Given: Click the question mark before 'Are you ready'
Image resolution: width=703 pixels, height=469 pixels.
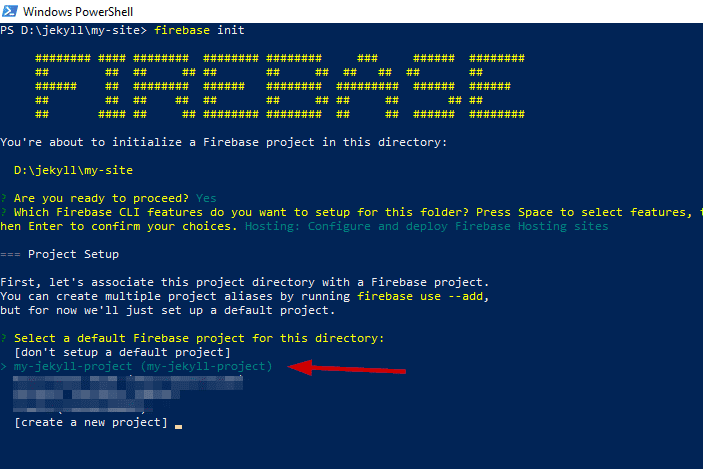Looking at the screenshot, I should coord(4,198).
